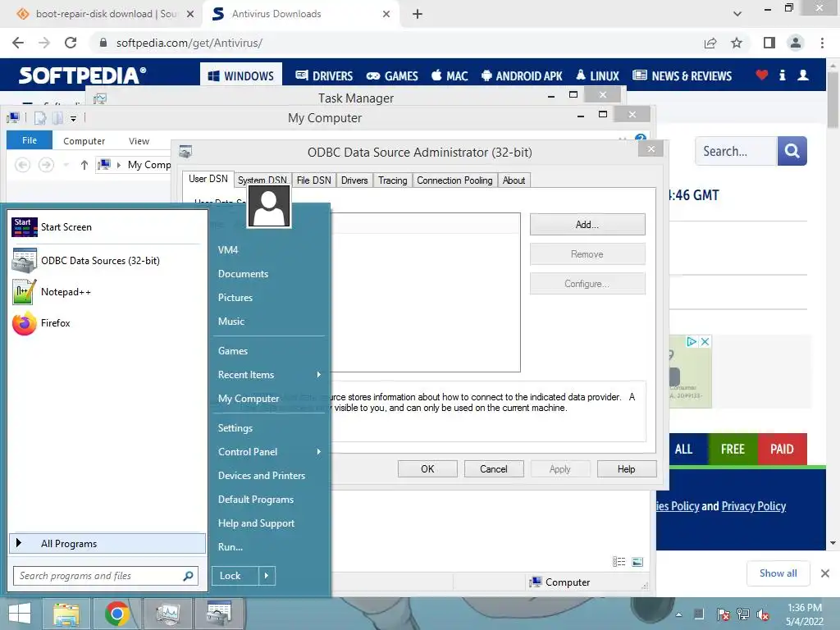Screen dimensions: 840x630
Task: Click Add... in ODBC Administrator
Action: [587, 225]
